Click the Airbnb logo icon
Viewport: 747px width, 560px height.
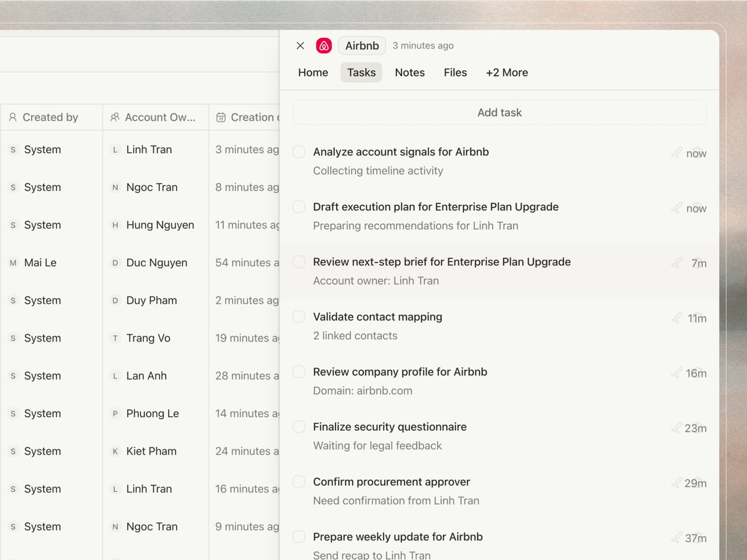click(x=324, y=45)
